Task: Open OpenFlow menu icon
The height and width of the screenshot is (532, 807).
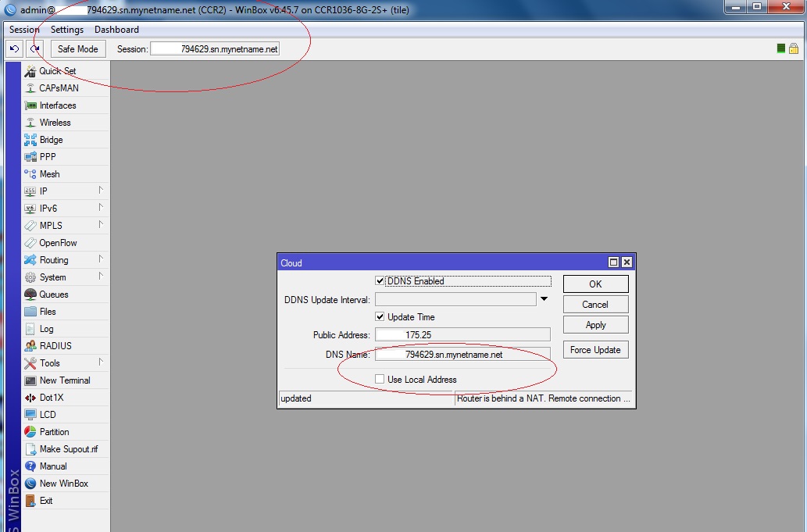Action: coord(30,243)
